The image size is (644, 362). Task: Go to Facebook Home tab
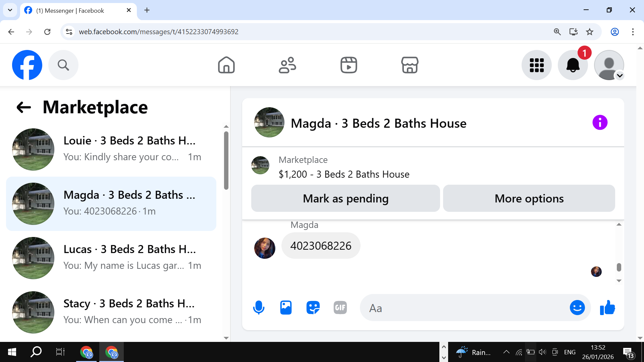(x=226, y=65)
